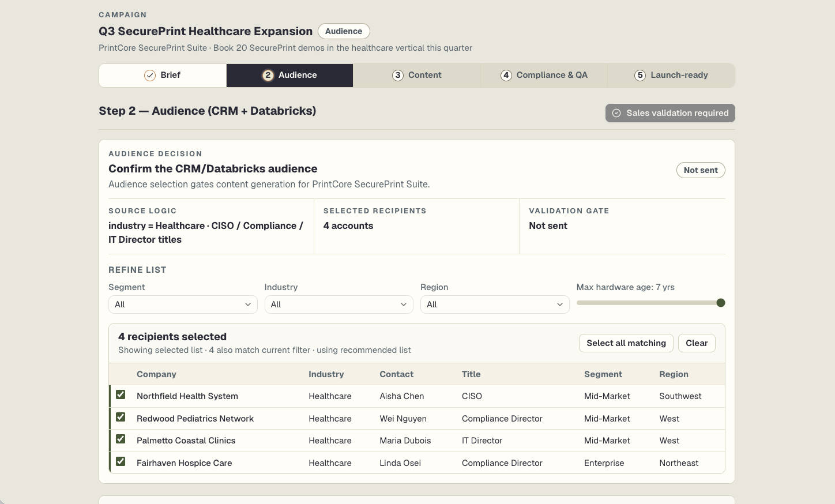Switch to the Launch-ready step tab

[x=671, y=76]
